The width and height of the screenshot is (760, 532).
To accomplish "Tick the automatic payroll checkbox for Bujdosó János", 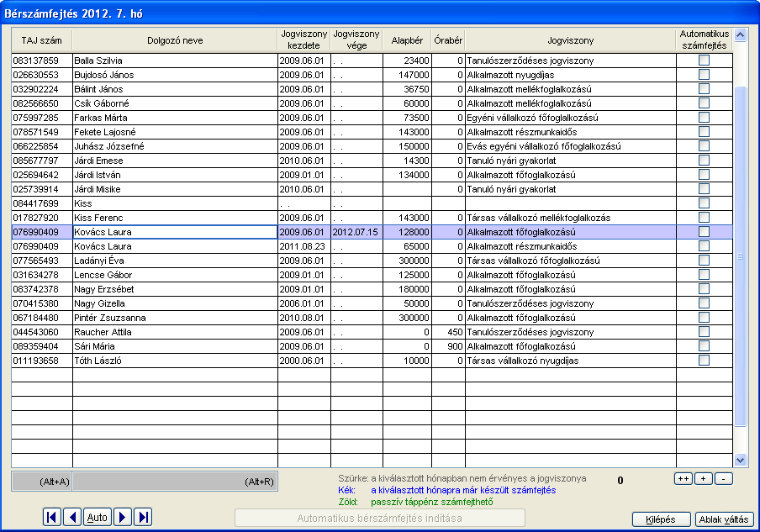I will 704,75.
